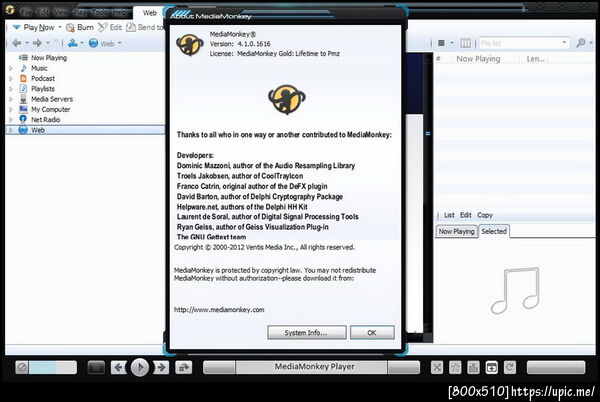The image size is (600, 402).
Task: Click the equalizer bars icon on player
Action: (x=473, y=368)
